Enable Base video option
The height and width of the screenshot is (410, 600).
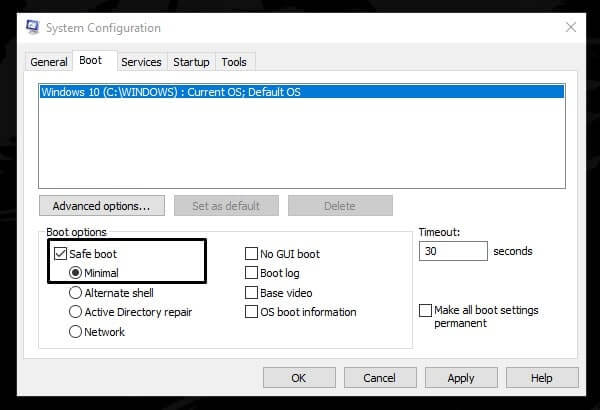(x=251, y=292)
